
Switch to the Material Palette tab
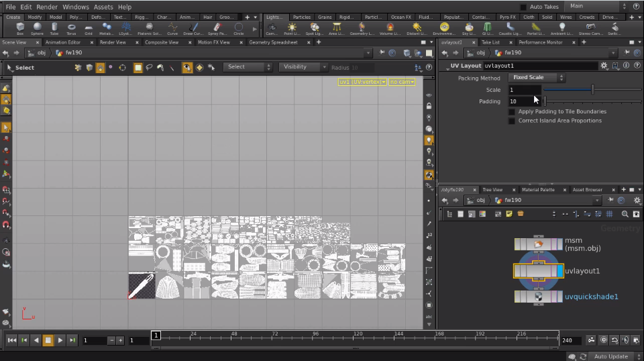coord(538,190)
